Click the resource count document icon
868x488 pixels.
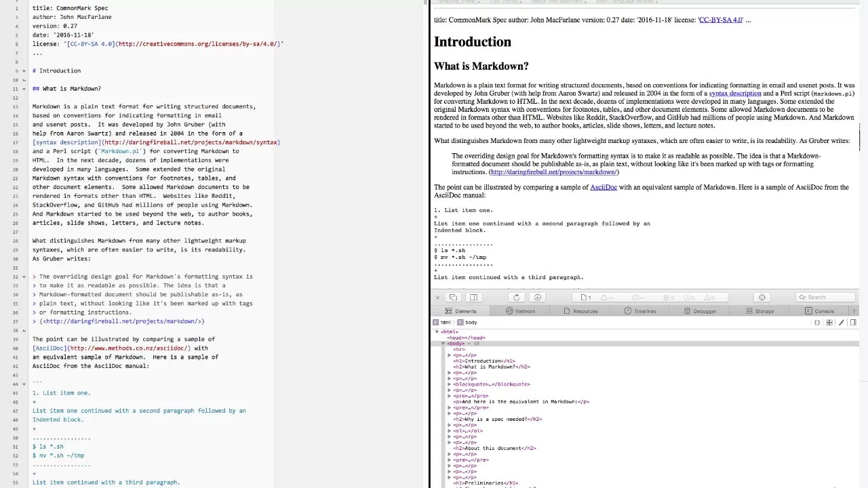(585, 297)
